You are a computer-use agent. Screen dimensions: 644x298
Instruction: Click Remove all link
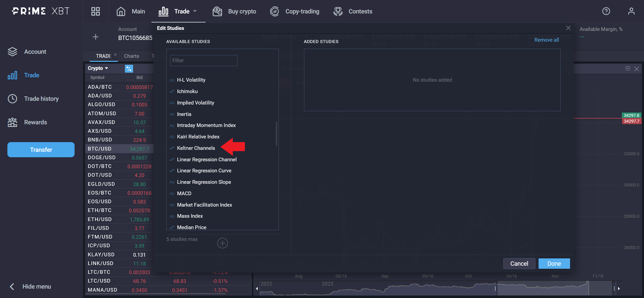[547, 40]
